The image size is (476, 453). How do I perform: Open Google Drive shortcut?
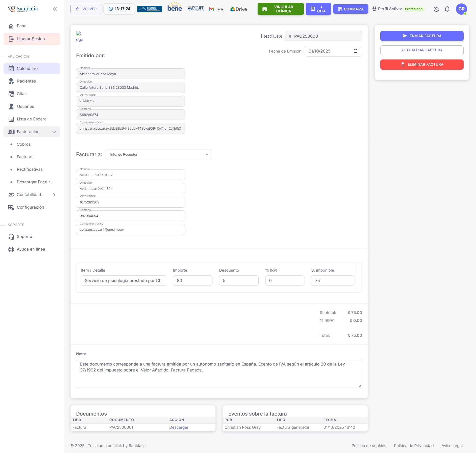(x=238, y=9)
